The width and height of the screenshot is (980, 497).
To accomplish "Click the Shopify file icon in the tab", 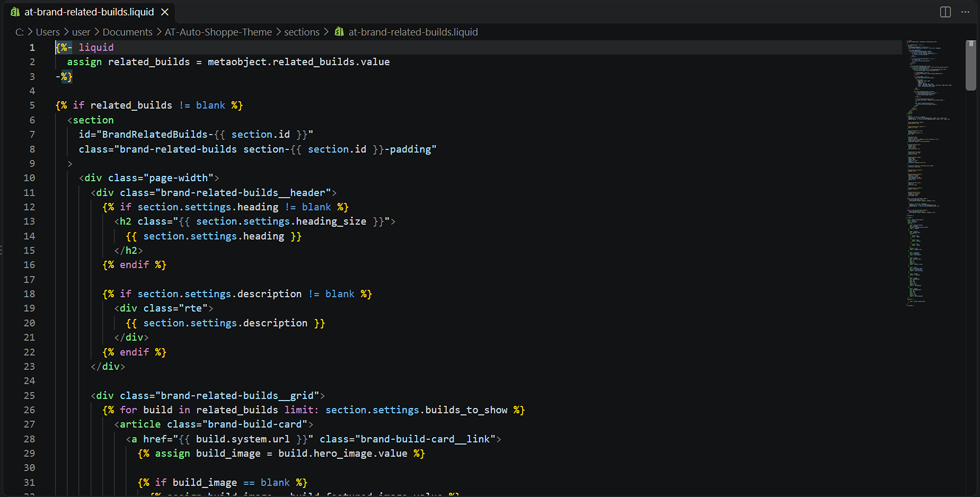I will 15,12.
